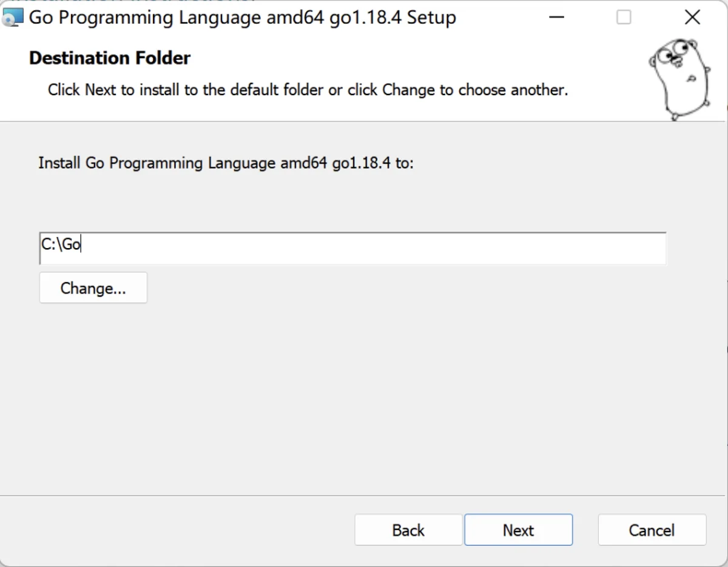Go back using the Back button

click(408, 530)
